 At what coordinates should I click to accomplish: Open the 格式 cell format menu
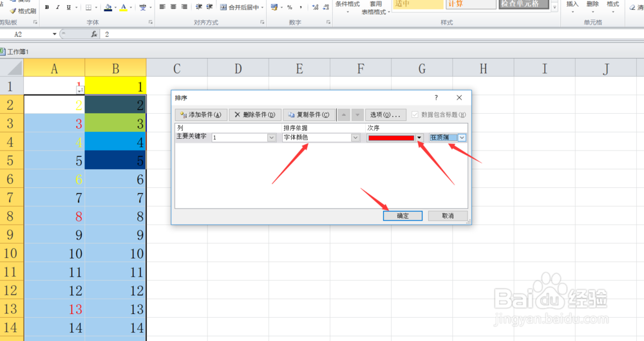pyautogui.click(x=613, y=6)
